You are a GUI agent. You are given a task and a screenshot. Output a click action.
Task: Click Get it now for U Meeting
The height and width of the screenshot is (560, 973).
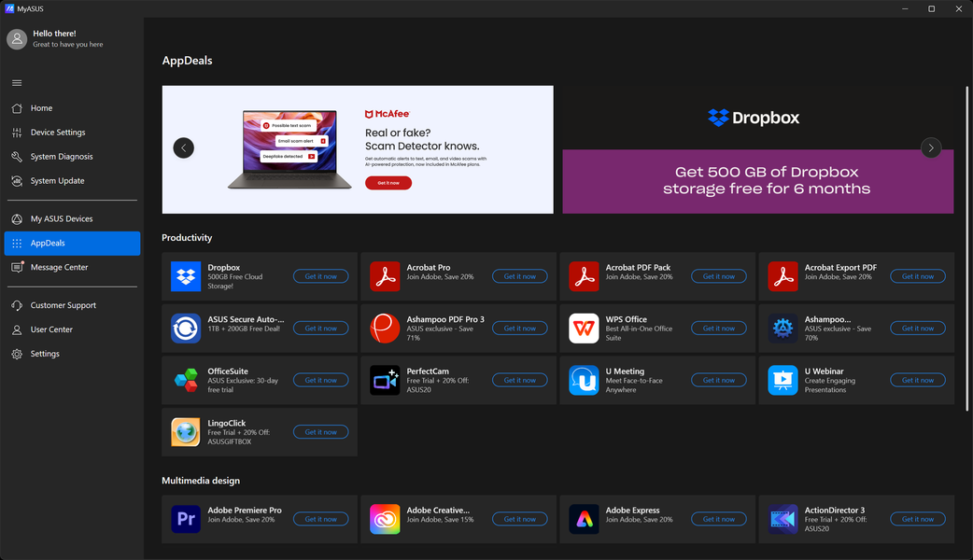719,380
